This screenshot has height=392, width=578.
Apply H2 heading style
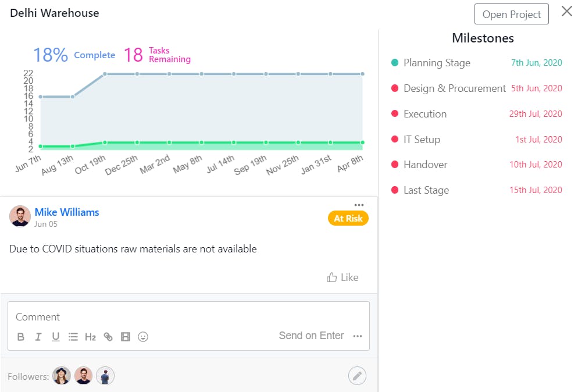(90, 337)
